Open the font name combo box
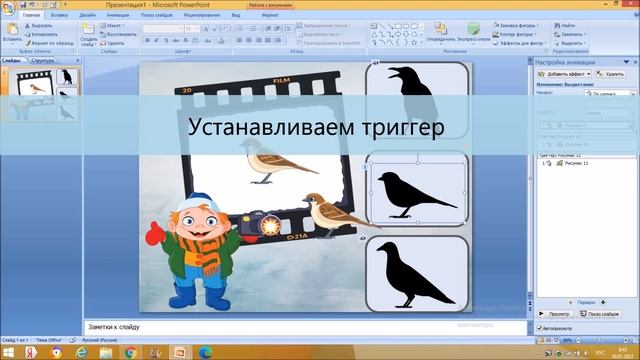640x360 pixels. pyautogui.click(x=163, y=29)
